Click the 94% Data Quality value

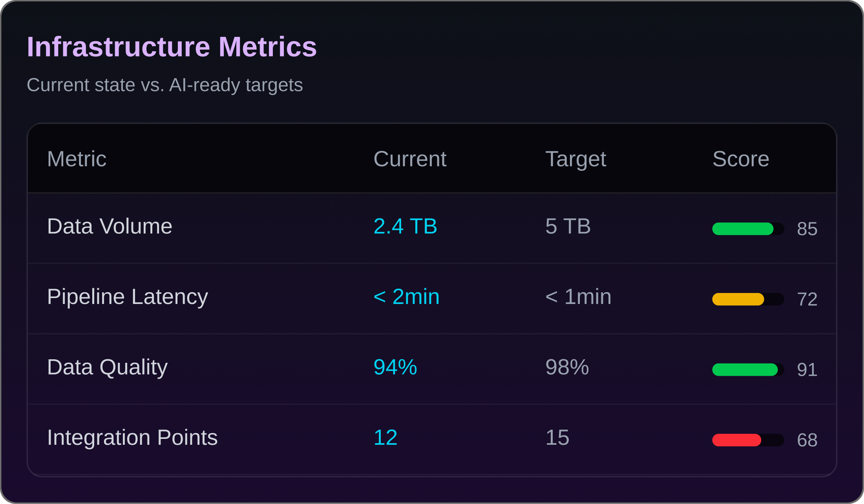tap(395, 368)
